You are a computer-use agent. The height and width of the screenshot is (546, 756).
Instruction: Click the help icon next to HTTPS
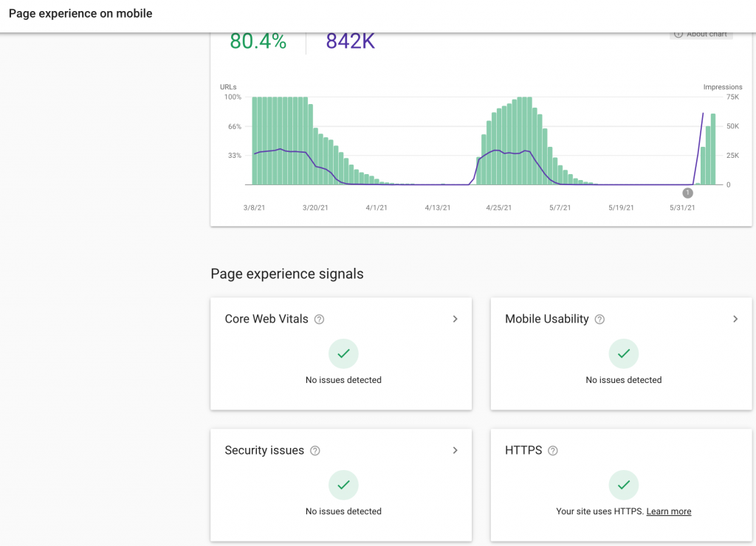552,451
